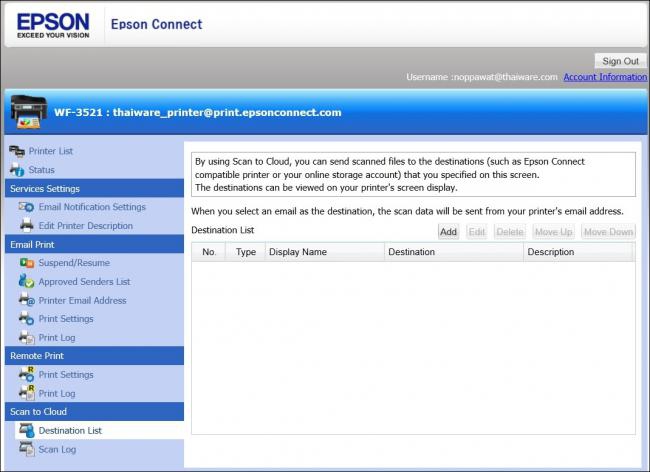Open Print Log under Email Print

click(57, 338)
